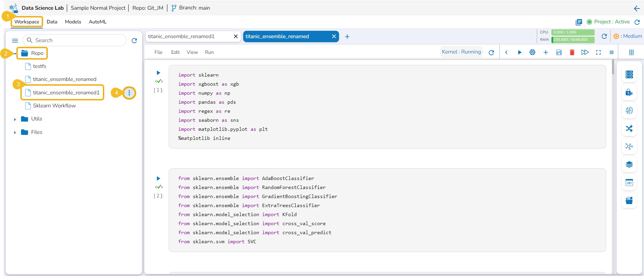Screen dimensions: 644x276
Task: Switch to the AutoML tab
Action: click(98, 22)
